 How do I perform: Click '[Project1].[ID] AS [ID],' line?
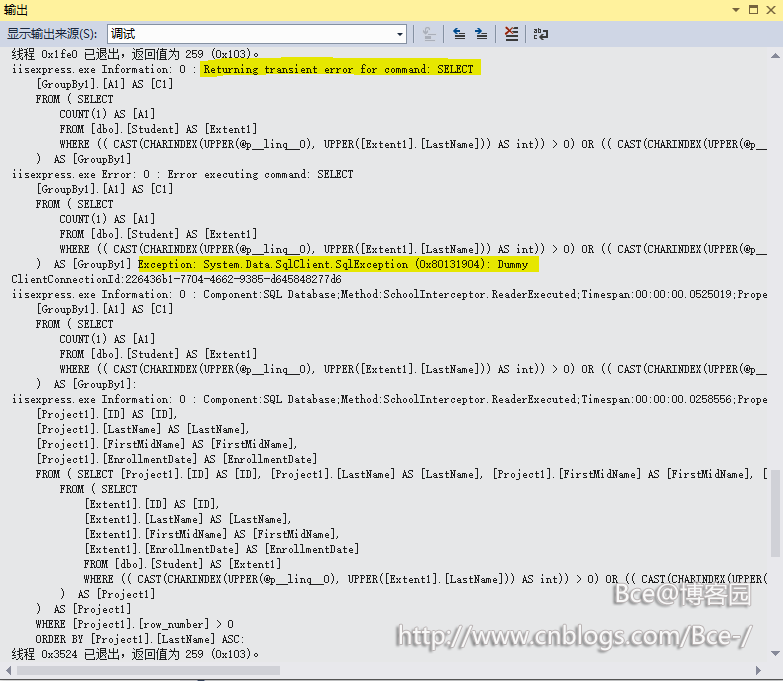tap(106, 414)
